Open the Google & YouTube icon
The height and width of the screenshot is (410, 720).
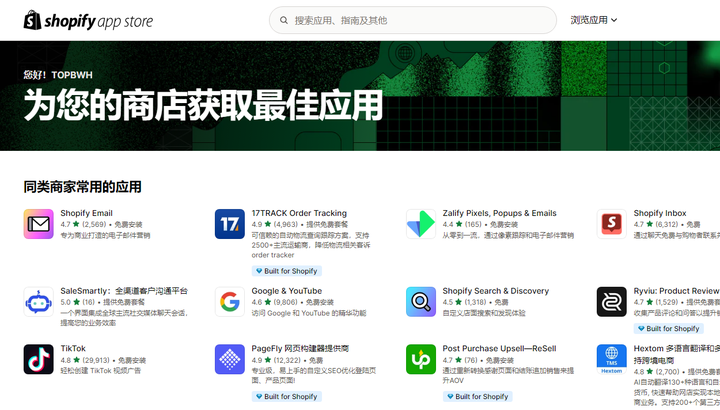(x=230, y=302)
